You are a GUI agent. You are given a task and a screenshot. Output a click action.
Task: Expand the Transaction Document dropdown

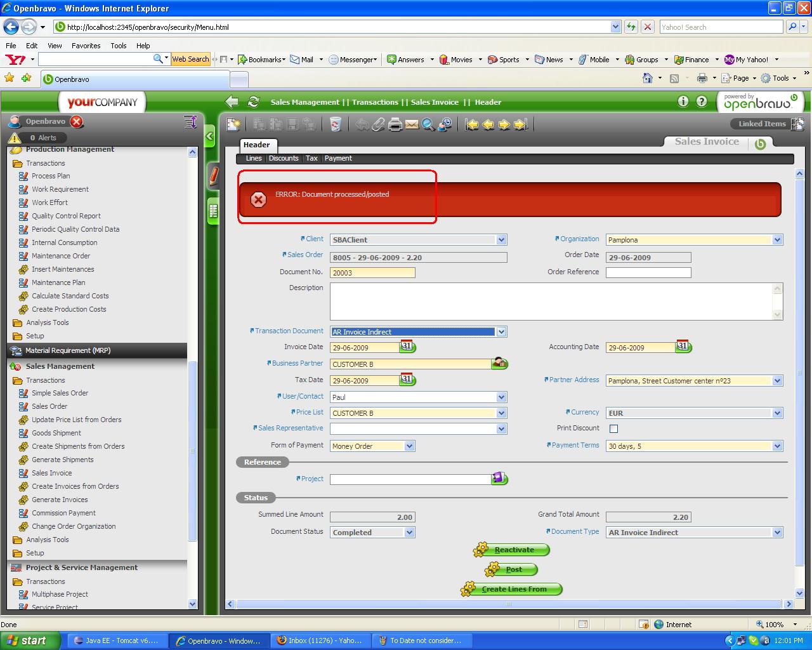point(501,332)
